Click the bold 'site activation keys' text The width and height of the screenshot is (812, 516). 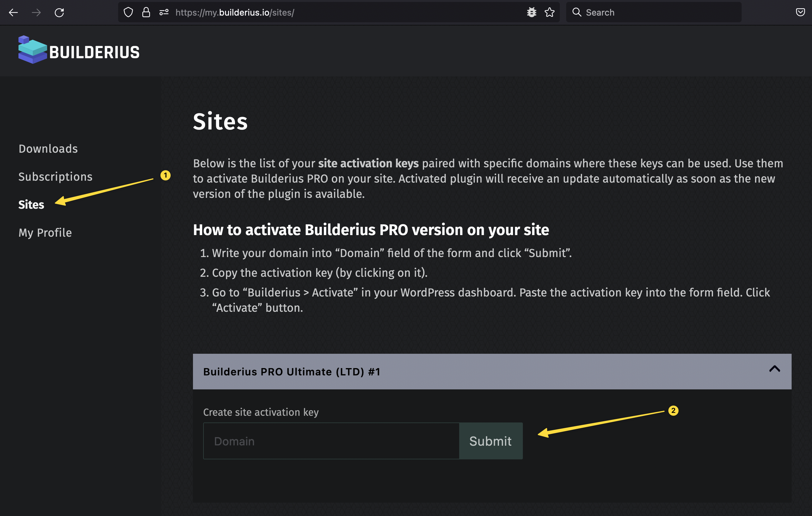[x=368, y=163]
